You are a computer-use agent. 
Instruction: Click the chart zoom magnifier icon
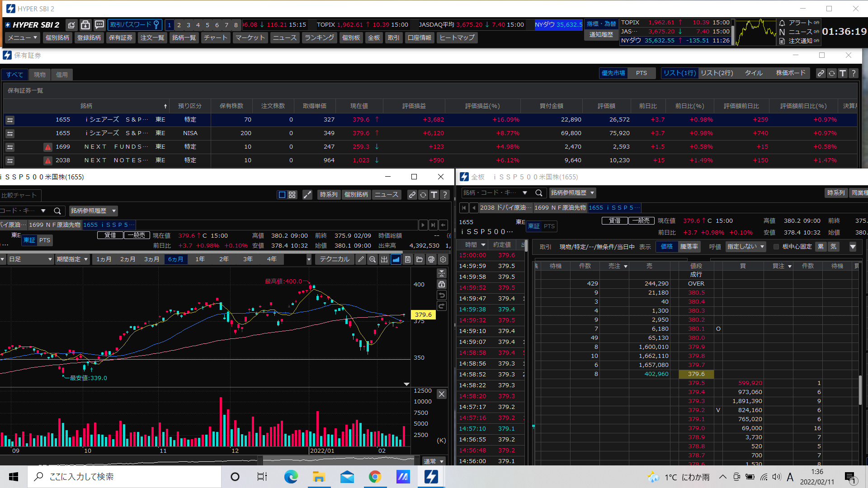tap(373, 259)
